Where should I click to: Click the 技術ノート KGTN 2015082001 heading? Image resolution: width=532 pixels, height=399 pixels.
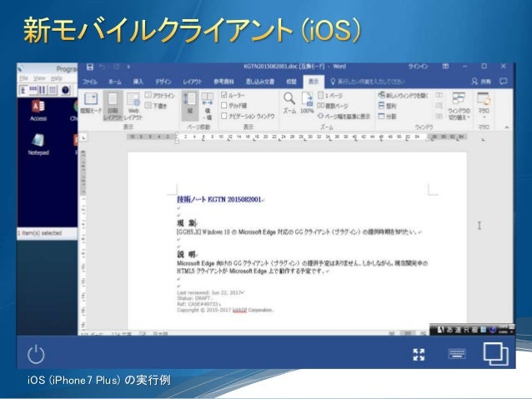pos(219,199)
